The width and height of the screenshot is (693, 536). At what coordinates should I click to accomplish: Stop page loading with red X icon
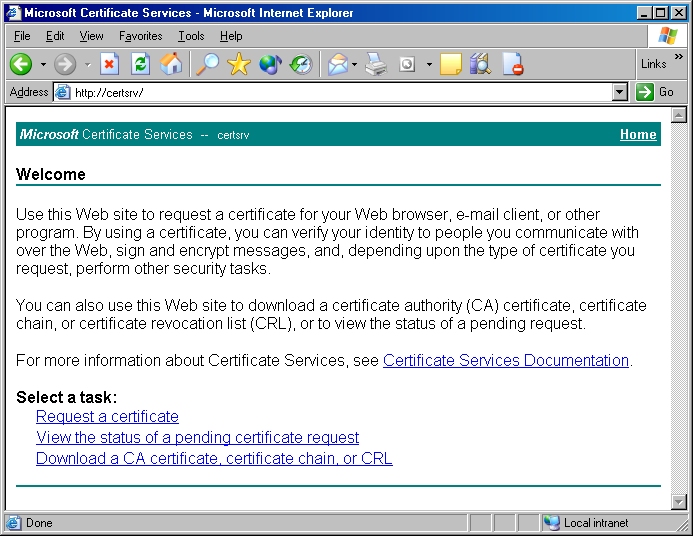coord(109,65)
